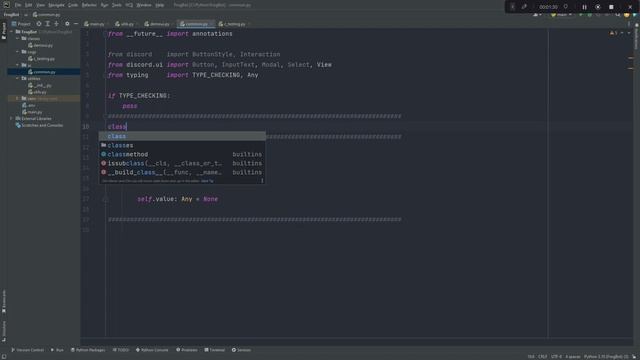
Task: Click the Next Tip link in completion popup
Action: pos(207,181)
